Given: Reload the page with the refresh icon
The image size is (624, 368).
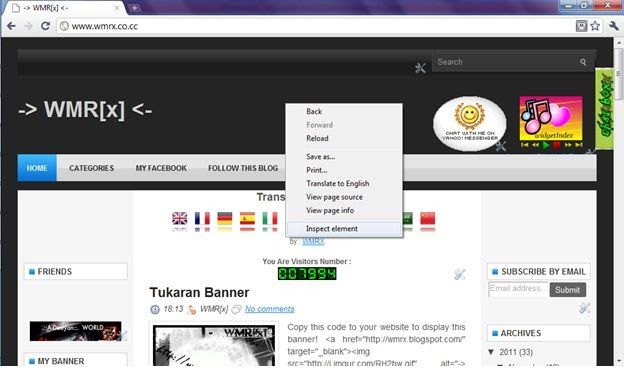Looking at the screenshot, I should click(x=45, y=26).
